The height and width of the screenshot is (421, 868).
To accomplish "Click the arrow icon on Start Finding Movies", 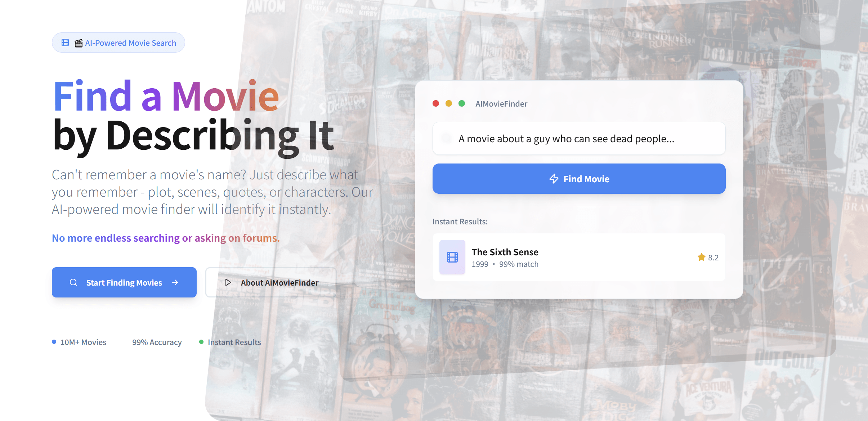I will coord(175,282).
